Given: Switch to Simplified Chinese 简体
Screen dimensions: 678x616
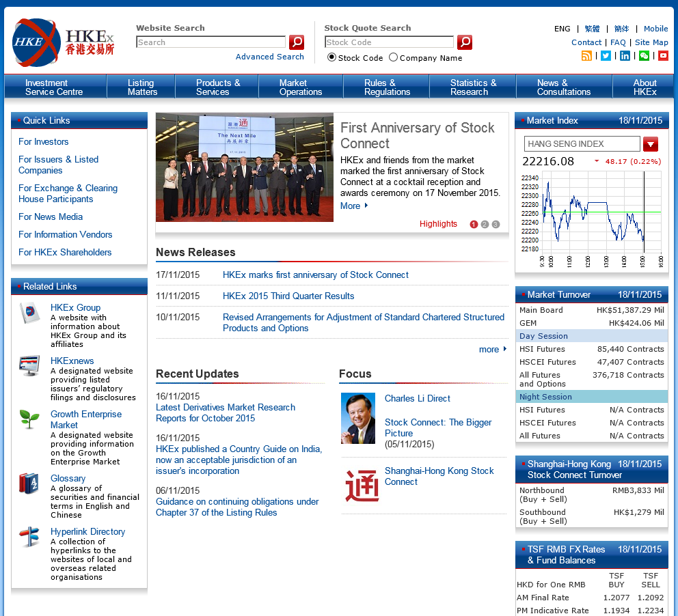Looking at the screenshot, I should tap(621, 29).
